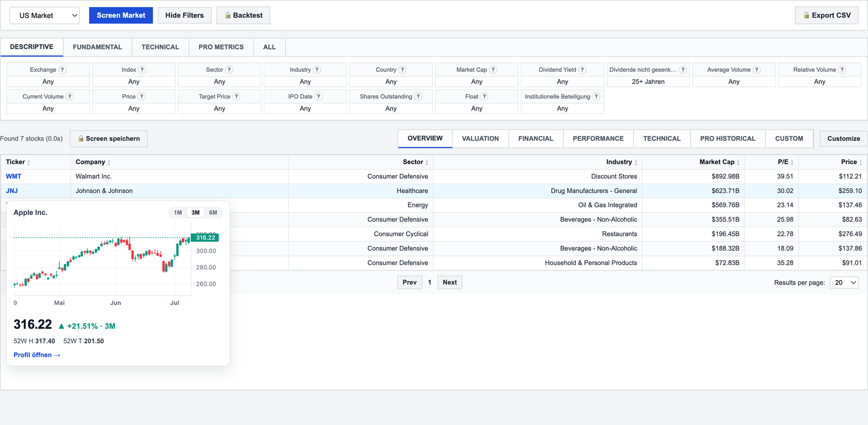Sort by P/E column arrows icon
Image resolution: width=868 pixels, height=425 pixels.
click(792, 163)
